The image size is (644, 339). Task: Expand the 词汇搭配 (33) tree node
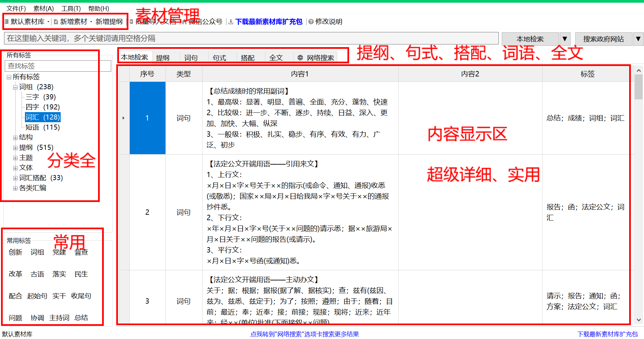coord(15,178)
